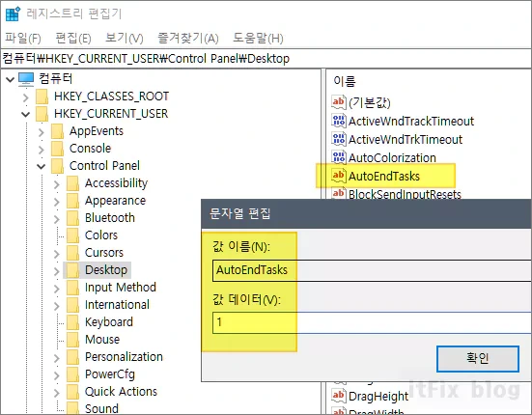Open the 파일(F) menu
The height and width of the screenshot is (415, 532).
click(x=23, y=38)
